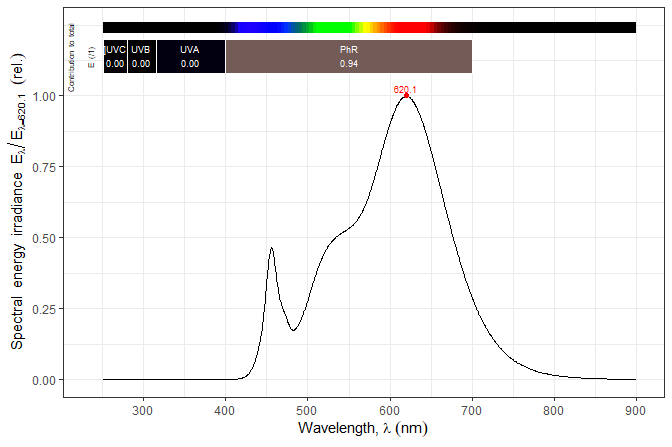Screen dimensions: 672x447
Task: Click the red region of the spectrum color bar
Action: pos(410,27)
